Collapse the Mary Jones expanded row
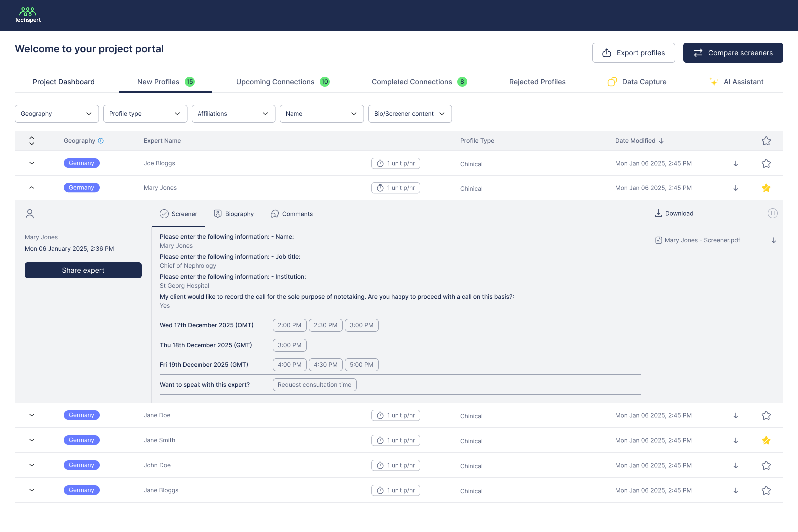 31,188
